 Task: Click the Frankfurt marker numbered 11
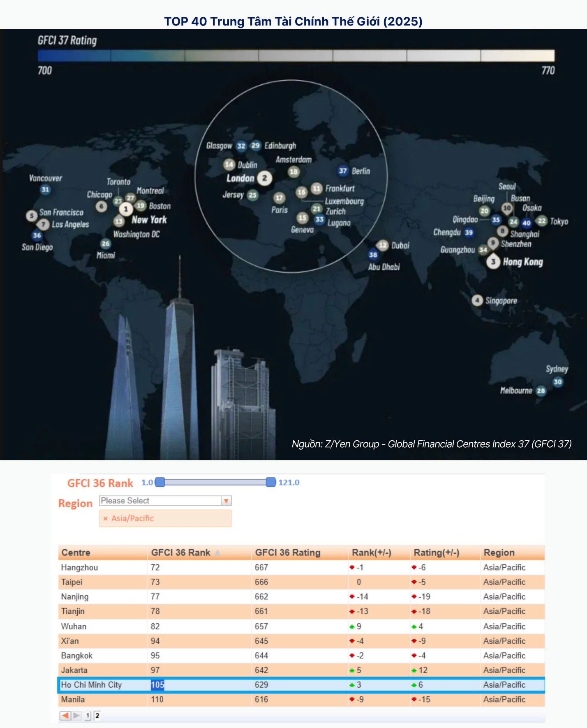click(x=317, y=189)
